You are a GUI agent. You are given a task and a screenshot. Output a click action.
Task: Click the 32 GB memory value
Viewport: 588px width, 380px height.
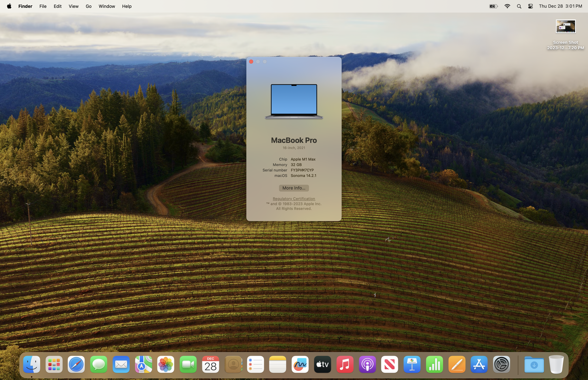(x=296, y=165)
